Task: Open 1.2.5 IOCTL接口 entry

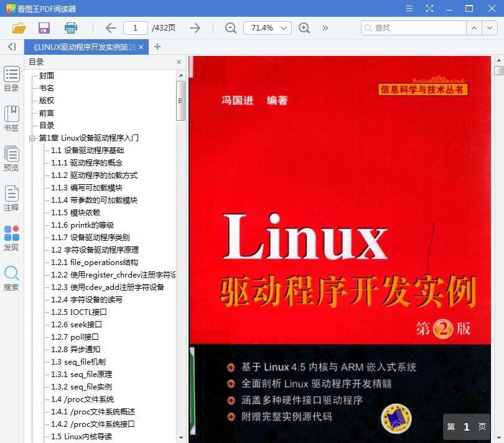Action: pyautogui.click(x=79, y=312)
